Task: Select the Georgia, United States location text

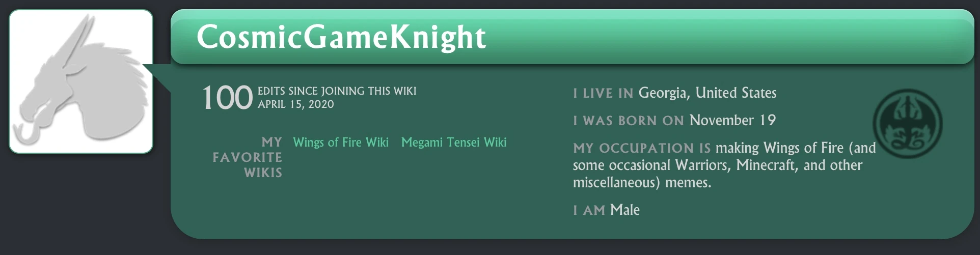Action: tap(707, 93)
